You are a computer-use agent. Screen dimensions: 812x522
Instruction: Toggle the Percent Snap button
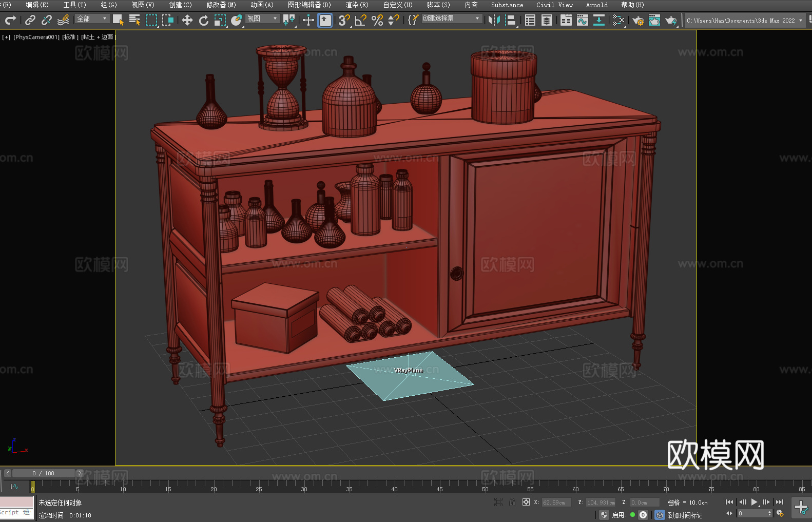(377, 20)
